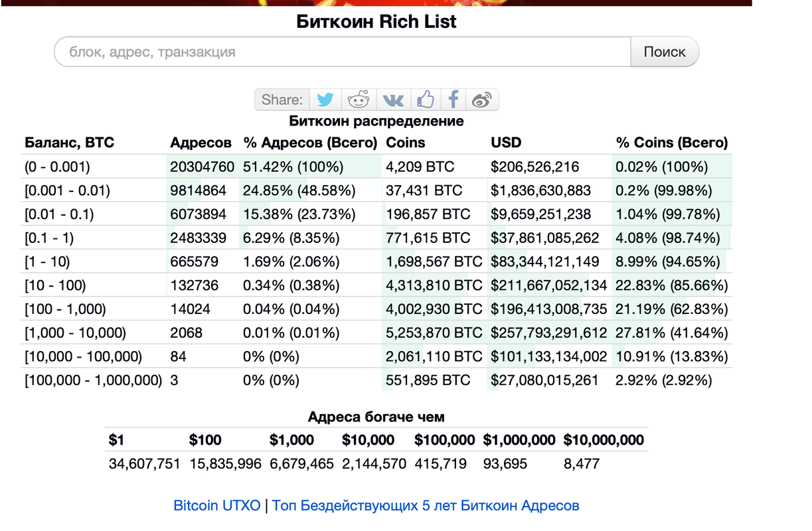The height and width of the screenshot is (531, 812).
Task: Select the [10 - 100) balance row label
Action: point(55,285)
